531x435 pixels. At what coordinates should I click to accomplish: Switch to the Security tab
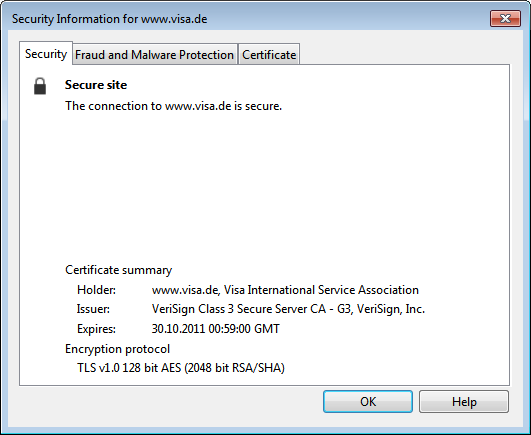point(46,53)
